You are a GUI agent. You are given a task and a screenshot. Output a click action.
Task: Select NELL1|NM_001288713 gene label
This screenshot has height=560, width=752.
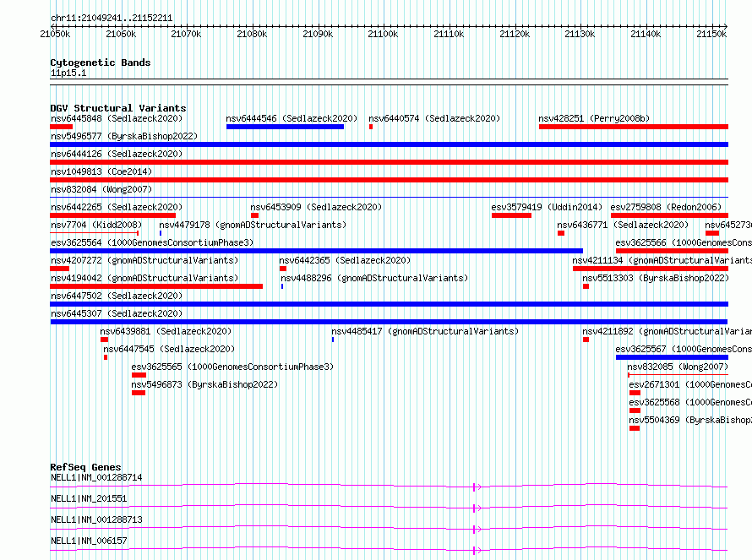coord(96,519)
